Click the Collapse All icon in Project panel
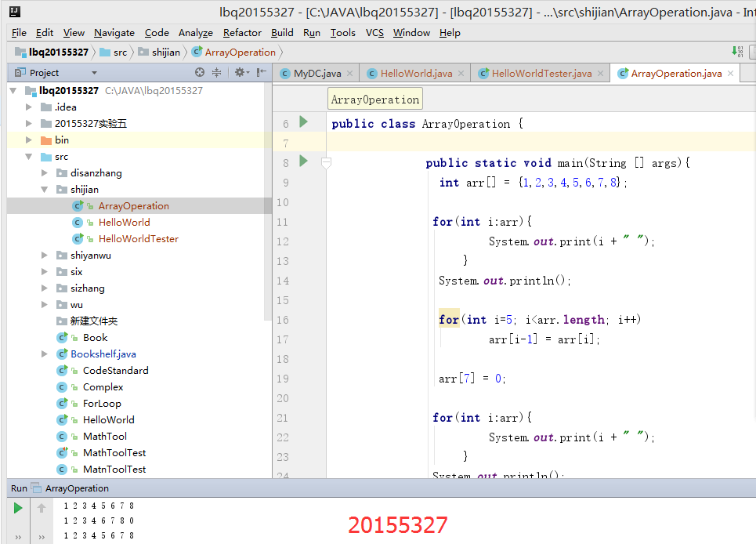This screenshot has height=544, width=756. (216, 72)
